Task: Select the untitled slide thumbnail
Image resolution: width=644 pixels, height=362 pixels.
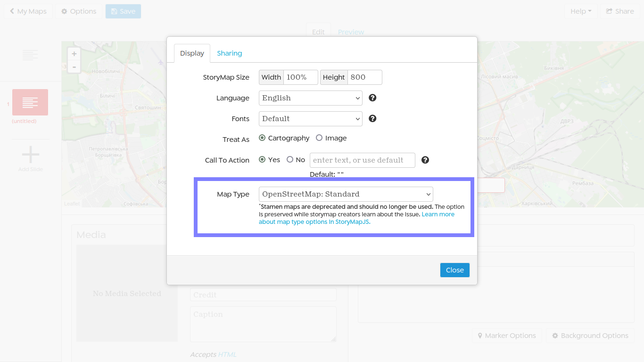Action: (30, 102)
